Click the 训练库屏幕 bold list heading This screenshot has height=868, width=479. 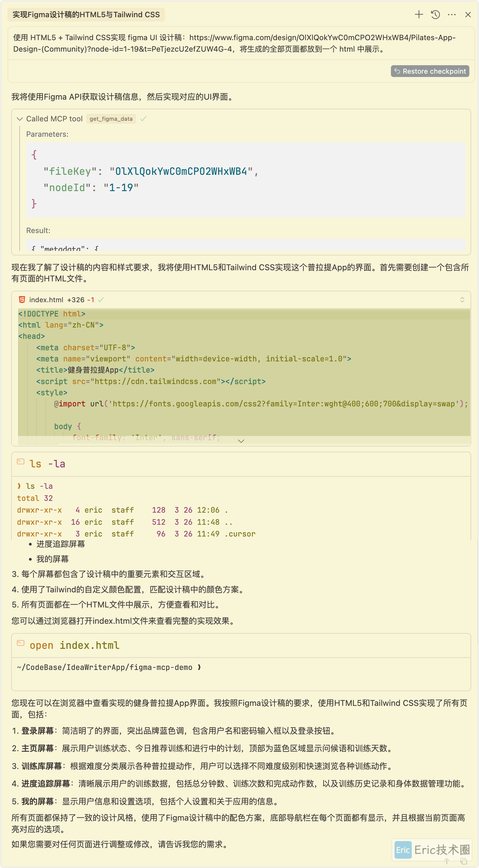(42, 766)
